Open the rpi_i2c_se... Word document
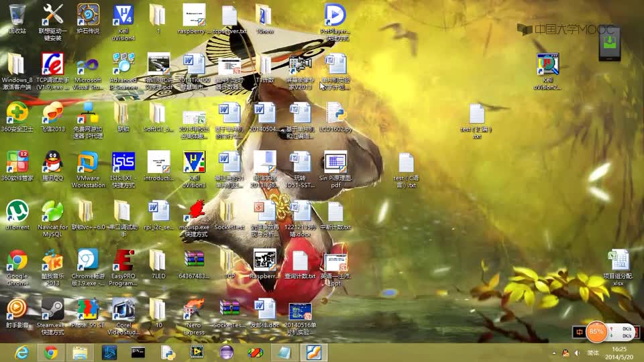This screenshot has height=362, width=644. (x=158, y=215)
